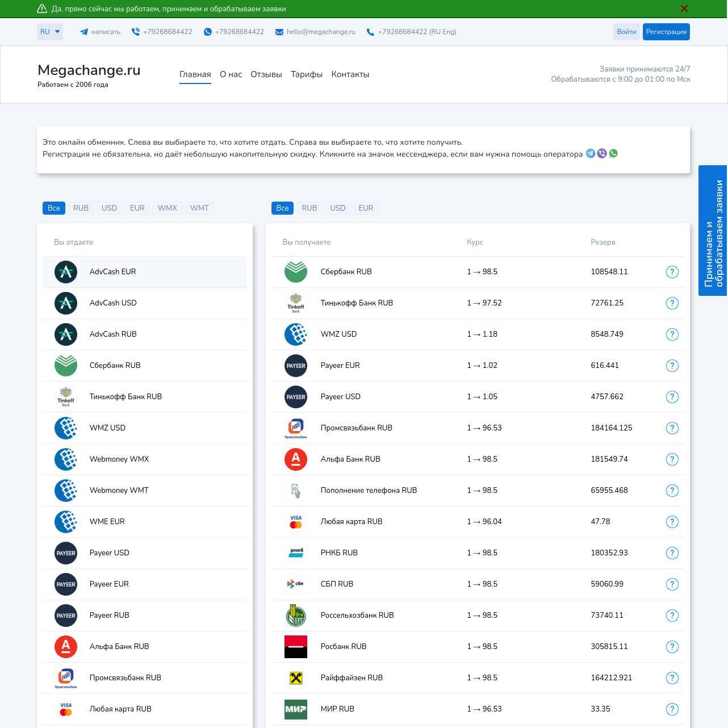Select the WMX filter in the give column
The width and height of the screenshot is (728, 728).
click(x=168, y=208)
